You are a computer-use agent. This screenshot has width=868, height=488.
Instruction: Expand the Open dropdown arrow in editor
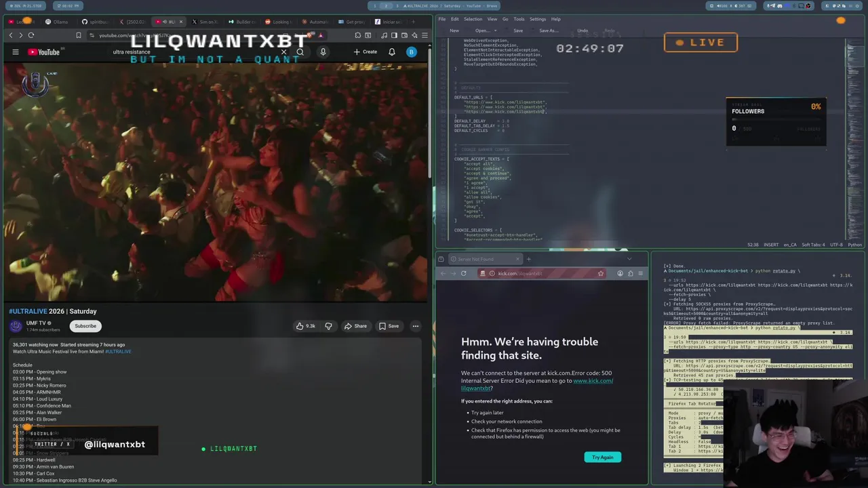click(496, 30)
